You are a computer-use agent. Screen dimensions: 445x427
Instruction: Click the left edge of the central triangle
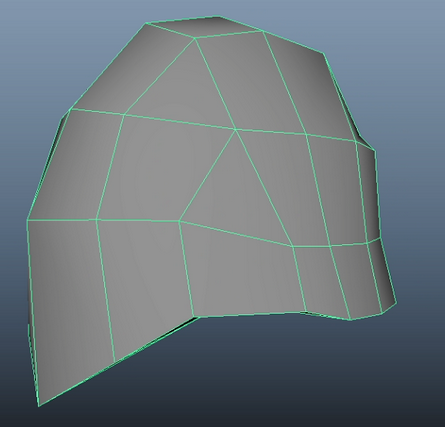[x=207, y=175]
